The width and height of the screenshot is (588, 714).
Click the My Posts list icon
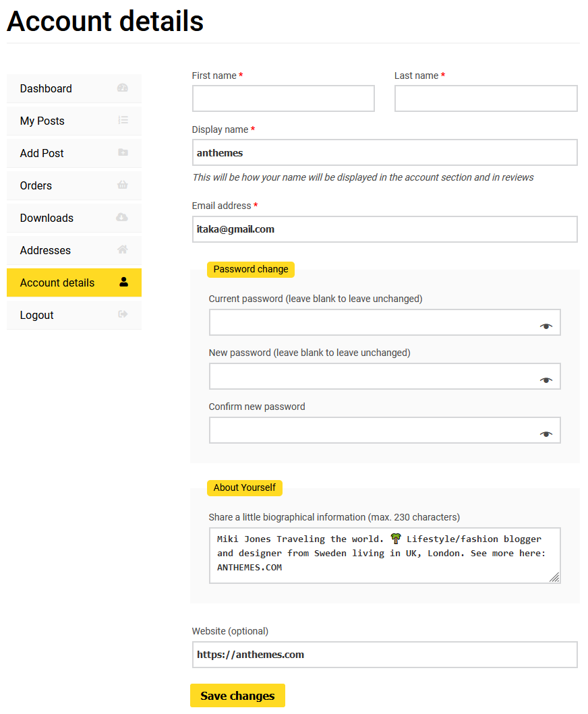point(123,120)
